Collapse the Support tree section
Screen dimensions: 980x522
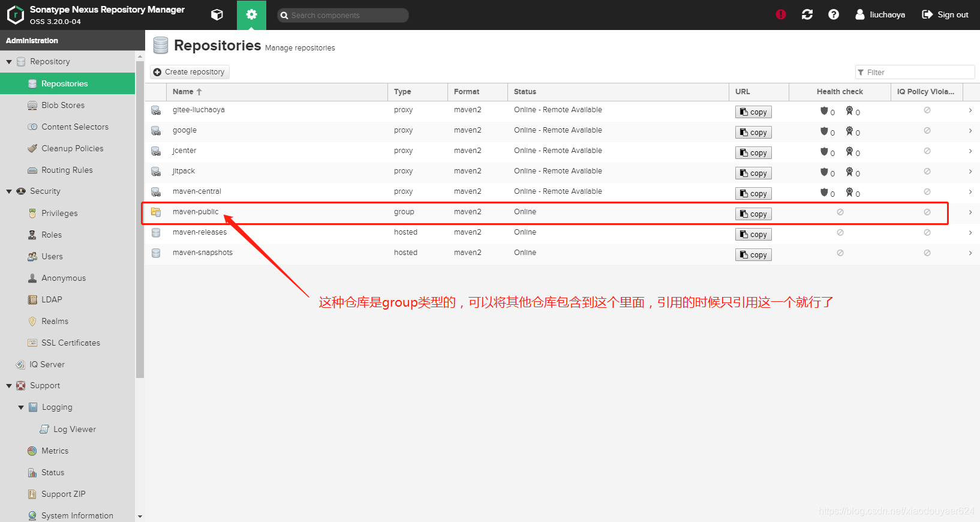(x=9, y=386)
